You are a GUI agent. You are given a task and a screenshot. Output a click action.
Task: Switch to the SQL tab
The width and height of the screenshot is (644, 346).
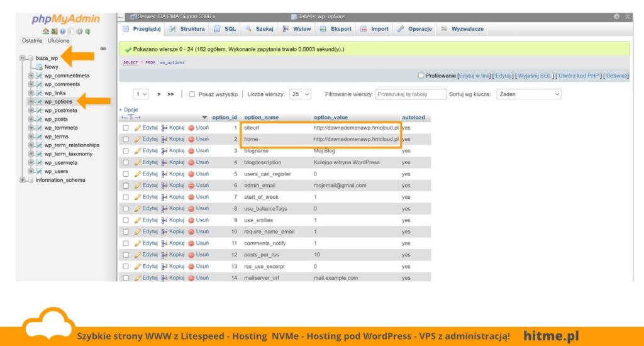225,29
